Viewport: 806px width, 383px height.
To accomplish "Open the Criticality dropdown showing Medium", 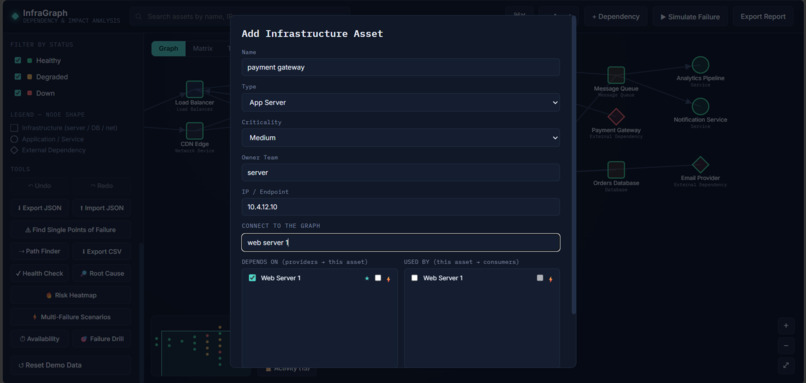I will pos(400,138).
